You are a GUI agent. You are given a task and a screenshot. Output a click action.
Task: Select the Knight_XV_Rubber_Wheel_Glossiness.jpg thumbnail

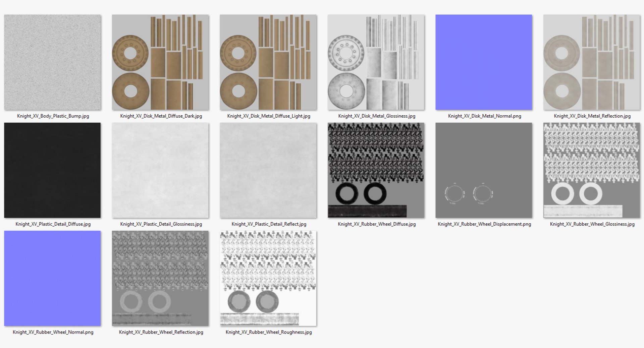click(592, 170)
